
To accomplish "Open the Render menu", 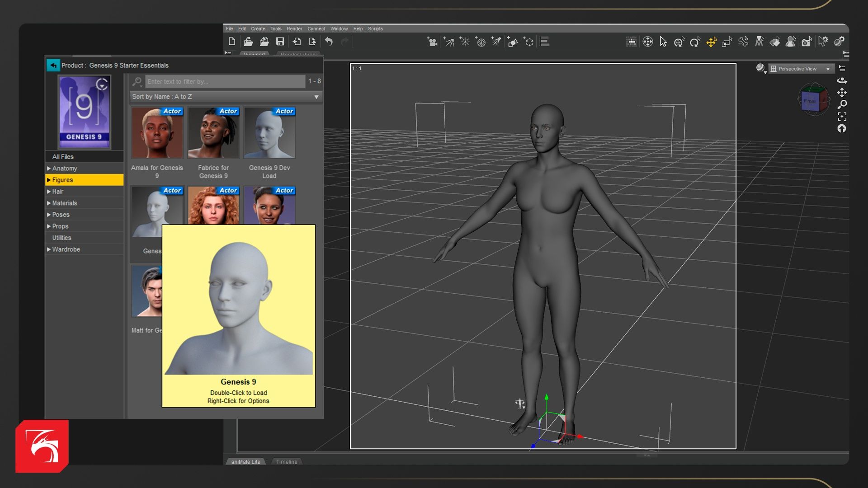I will click(294, 29).
